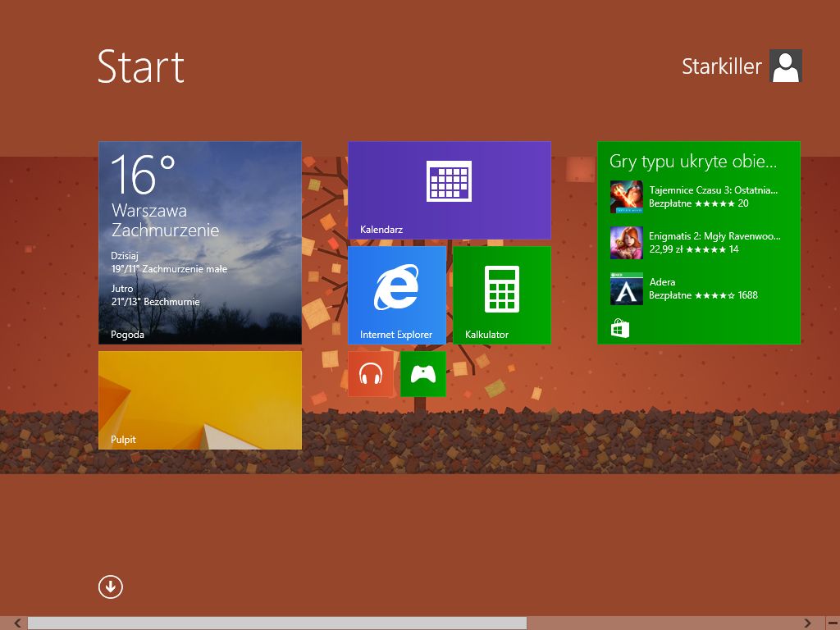Open the Music headphones tile
This screenshot has height=630, width=840.
(371, 374)
